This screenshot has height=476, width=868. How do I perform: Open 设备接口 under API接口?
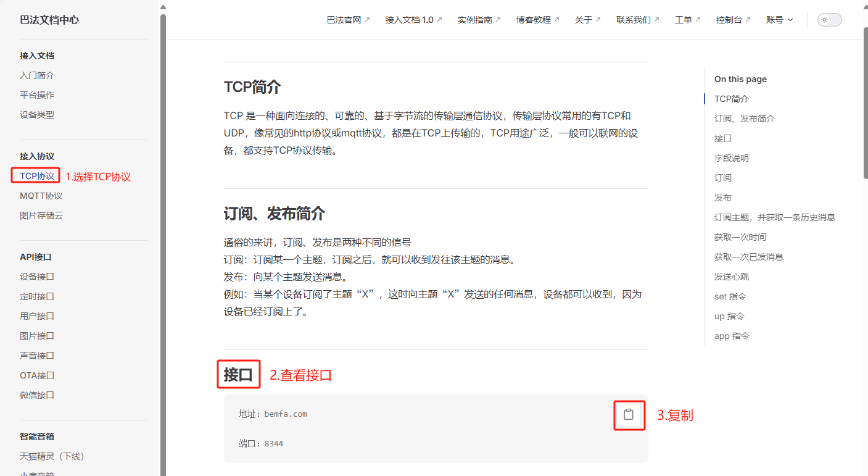(x=37, y=277)
